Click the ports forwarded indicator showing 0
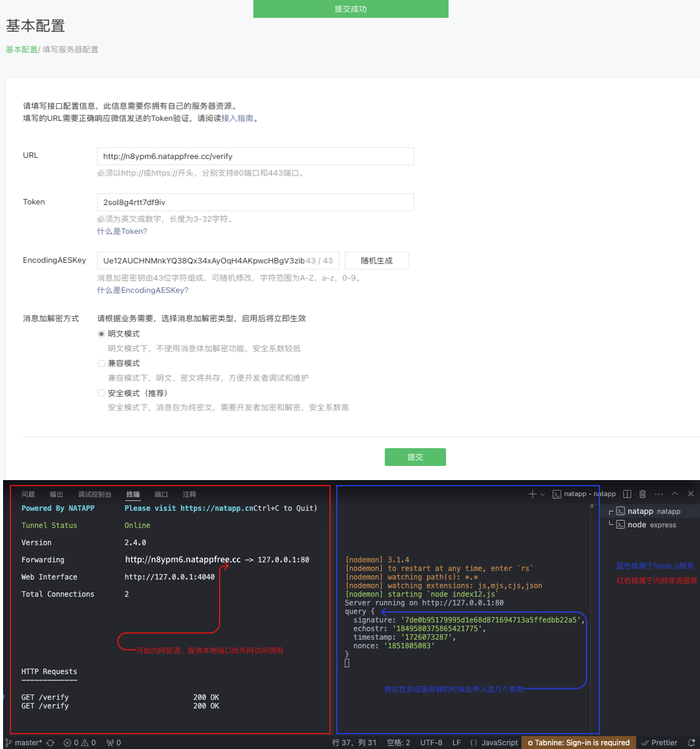This screenshot has width=700, height=749. 113,743
